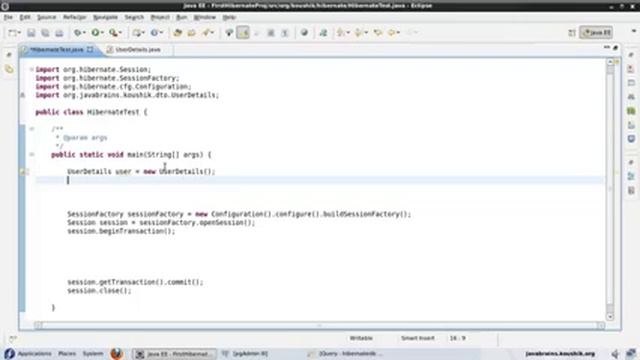
Task: Click the session.close(); code line
Action: (99, 291)
